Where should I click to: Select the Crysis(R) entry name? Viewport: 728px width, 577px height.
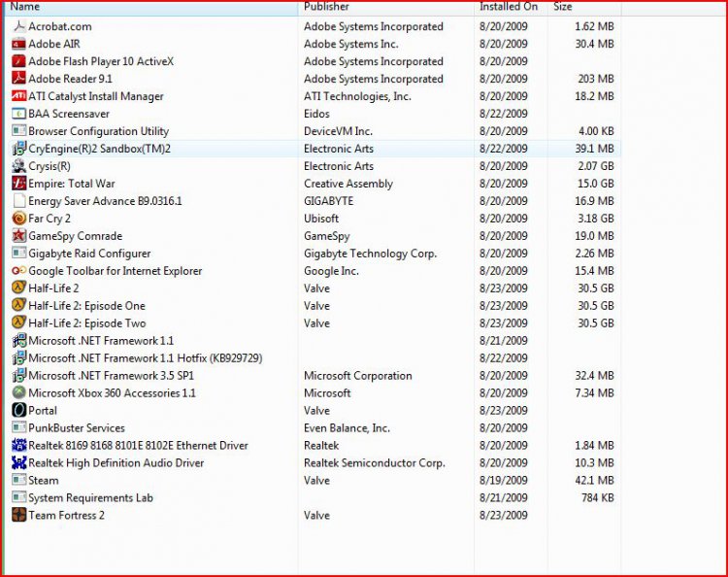[50, 166]
